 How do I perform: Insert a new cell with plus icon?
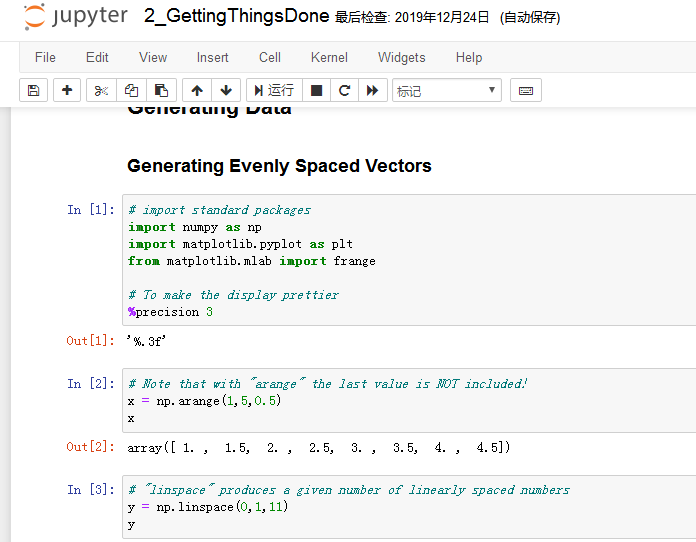(x=67, y=90)
